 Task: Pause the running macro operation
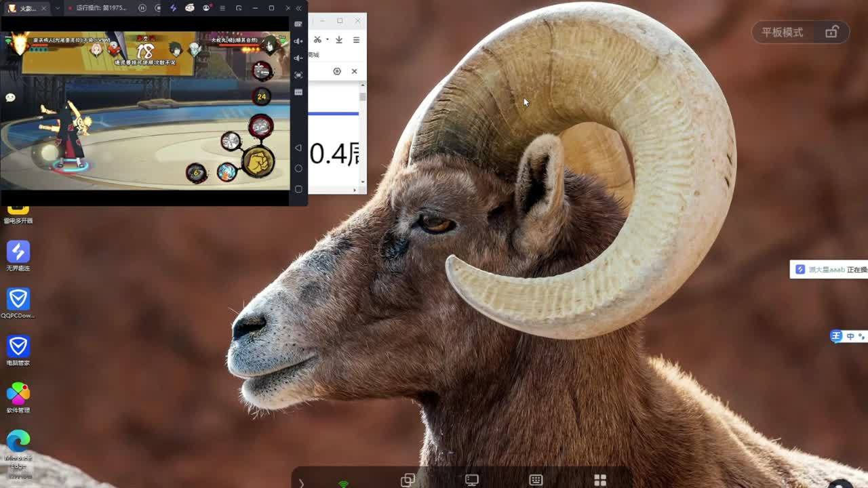pyautogui.click(x=142, y=8)
